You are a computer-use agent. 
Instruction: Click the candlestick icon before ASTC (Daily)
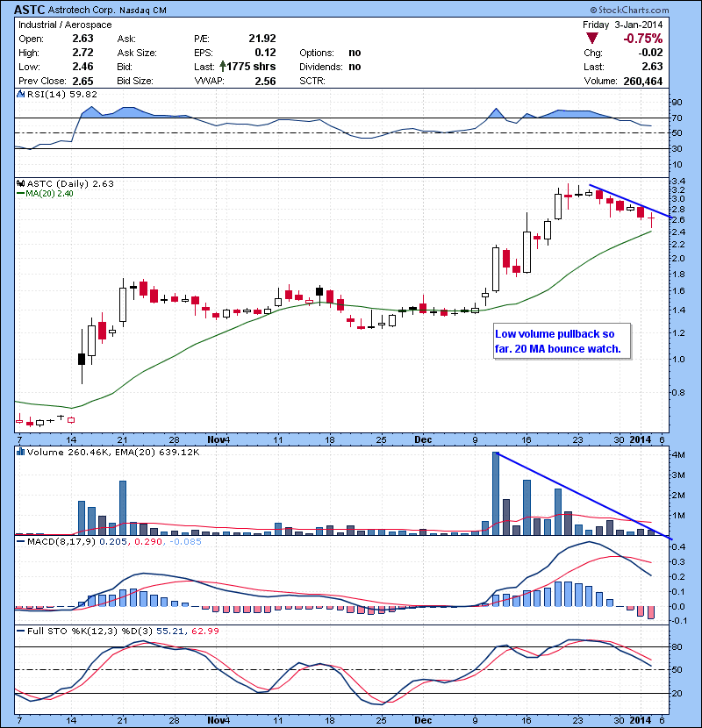click(x=20, y=184)
